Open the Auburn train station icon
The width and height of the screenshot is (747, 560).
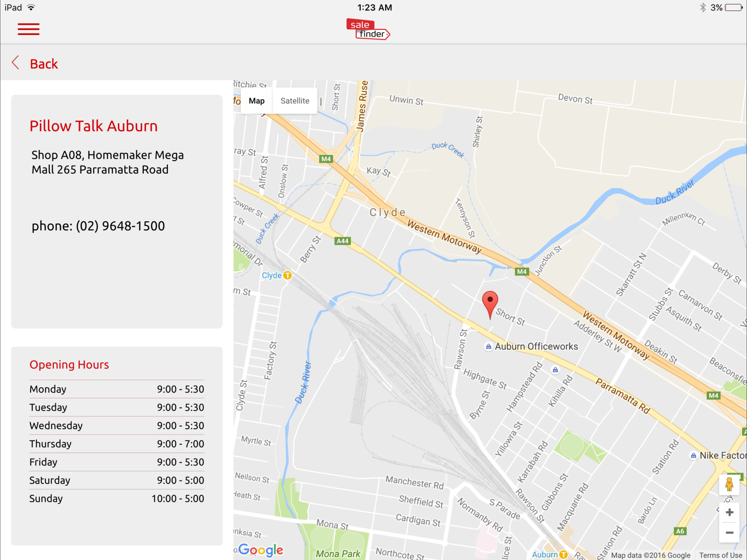tap(563, 554)
